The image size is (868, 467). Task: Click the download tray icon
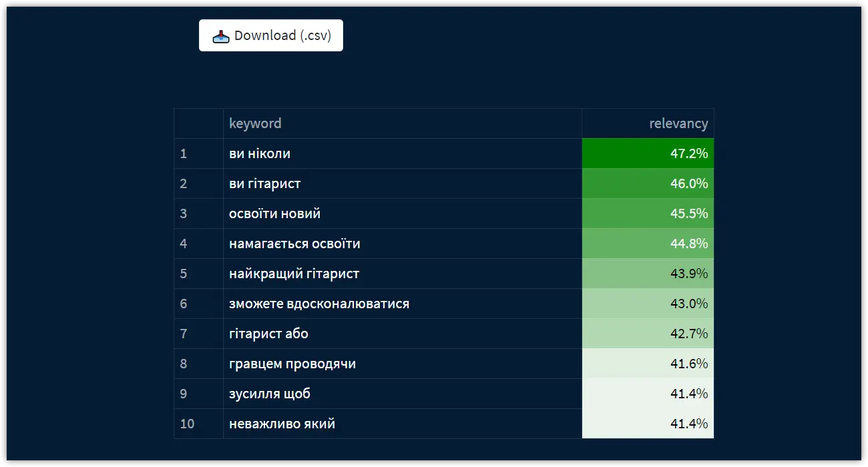point(221,36)
